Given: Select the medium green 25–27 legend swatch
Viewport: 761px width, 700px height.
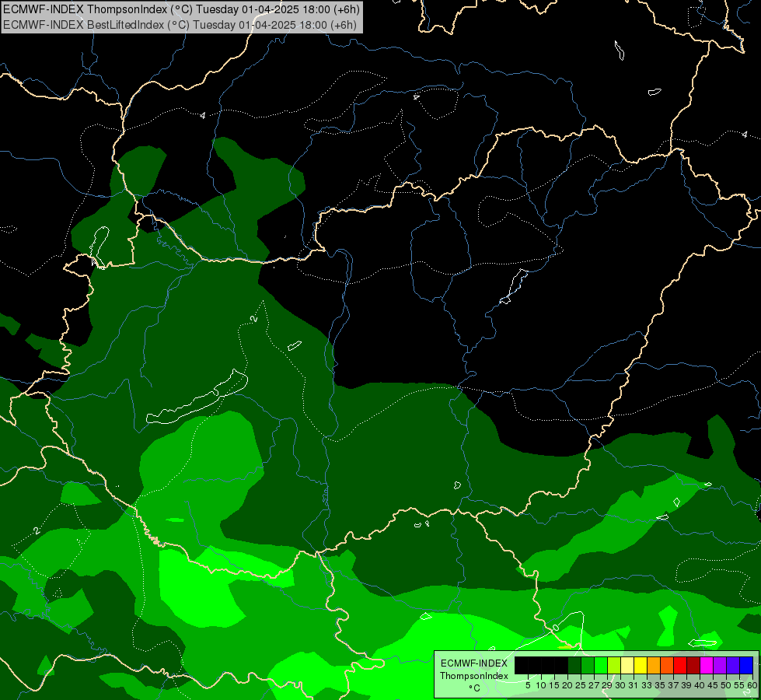Looking at the screenshot, I should click(x=588, y=666).
